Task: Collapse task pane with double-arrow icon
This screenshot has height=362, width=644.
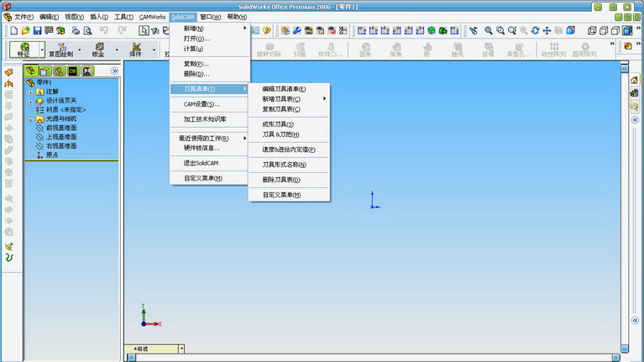Action: click(x=635, y=119)
